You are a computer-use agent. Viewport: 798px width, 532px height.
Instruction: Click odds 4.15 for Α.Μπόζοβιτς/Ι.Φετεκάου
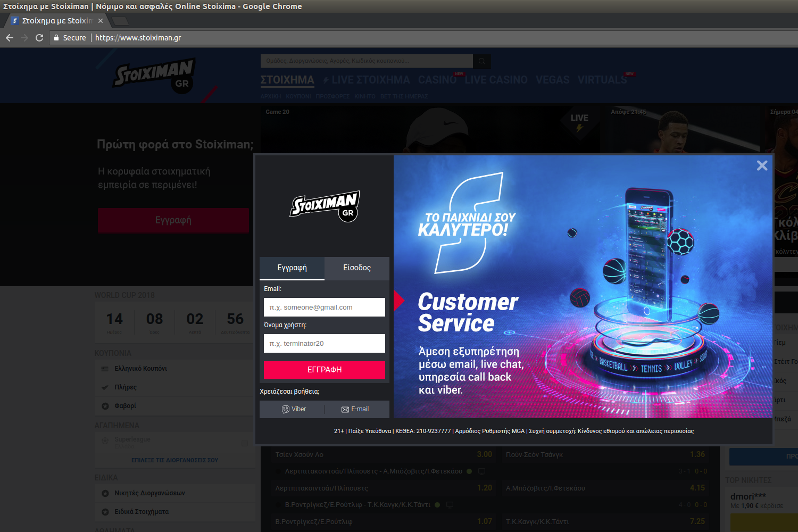pos(697,488)
